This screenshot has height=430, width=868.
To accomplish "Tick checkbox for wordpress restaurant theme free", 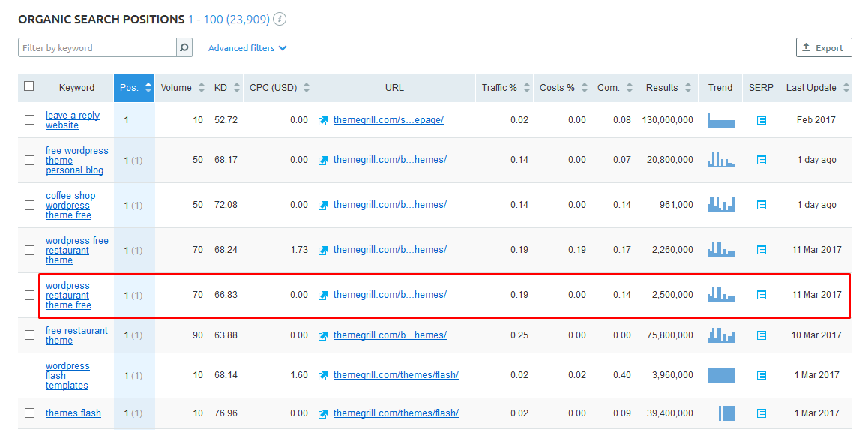I will (29, 296).
